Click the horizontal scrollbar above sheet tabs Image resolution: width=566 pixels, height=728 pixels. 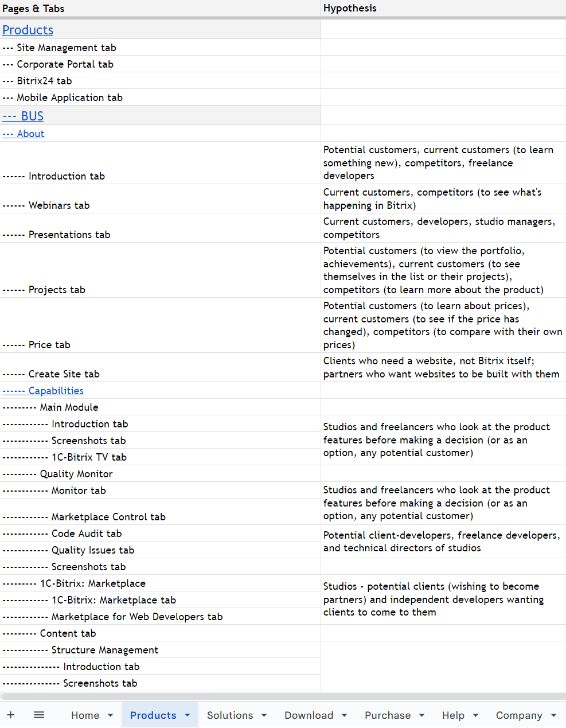(283, 696)
